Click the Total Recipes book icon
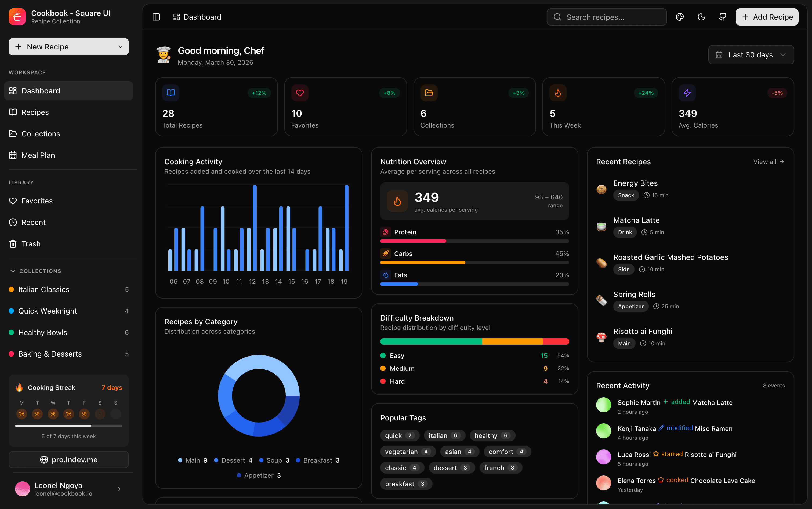The image size is (812, 509). click(x=171, y=93)
